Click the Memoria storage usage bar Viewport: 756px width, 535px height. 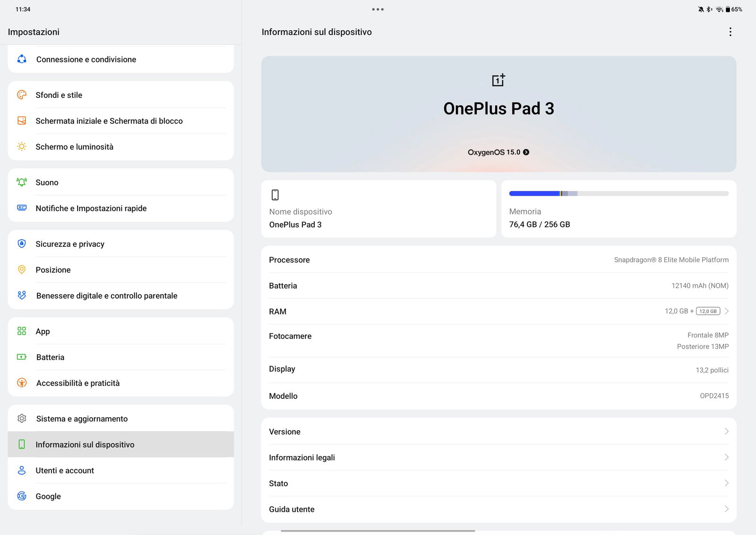(619, 193)
